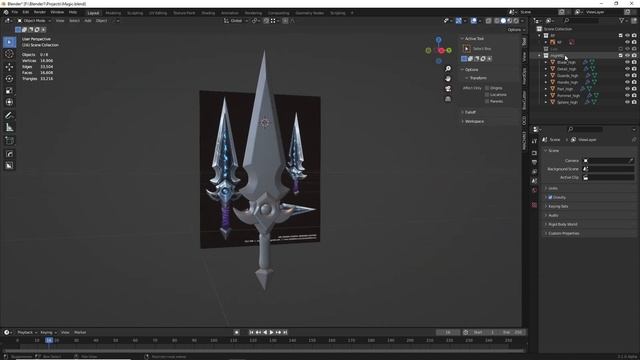The image size is (640, 360).
Task: Open the Options dropdown in viewport
Action: pos(516,30)
